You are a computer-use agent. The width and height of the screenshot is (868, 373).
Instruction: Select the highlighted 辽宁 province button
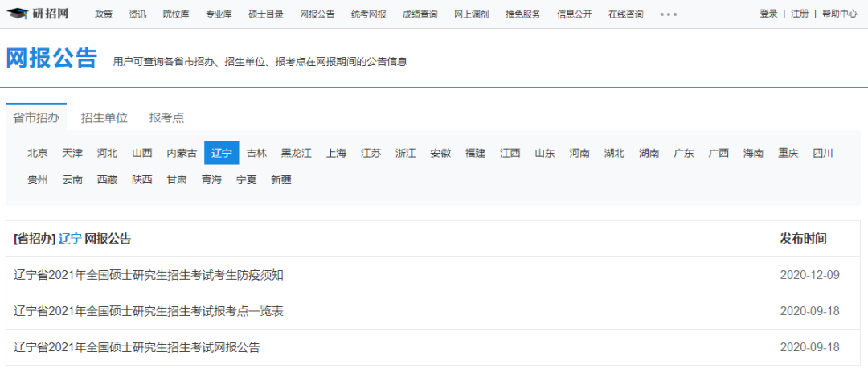tap(222, 154)
